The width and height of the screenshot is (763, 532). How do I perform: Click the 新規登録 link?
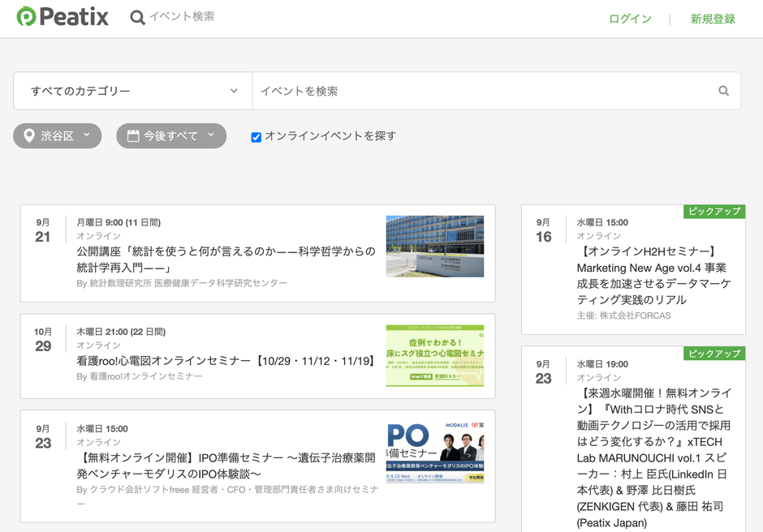(712, 18)
